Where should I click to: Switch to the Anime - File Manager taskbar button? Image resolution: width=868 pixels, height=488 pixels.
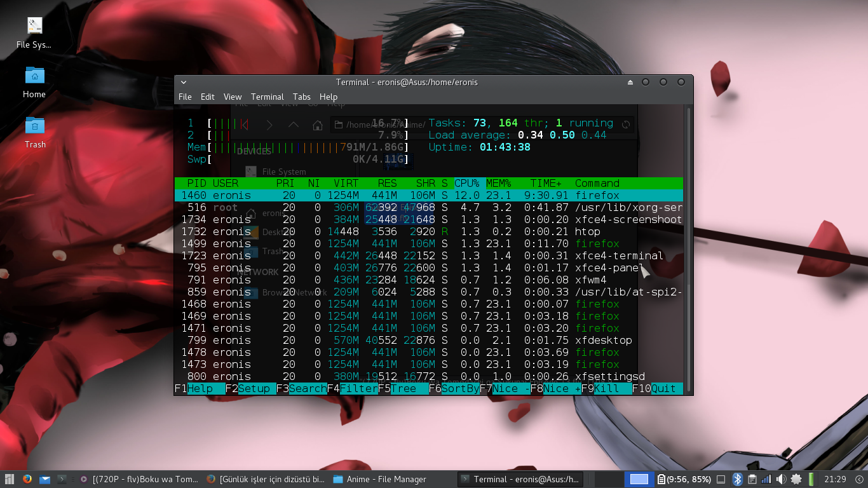point(393,479)
